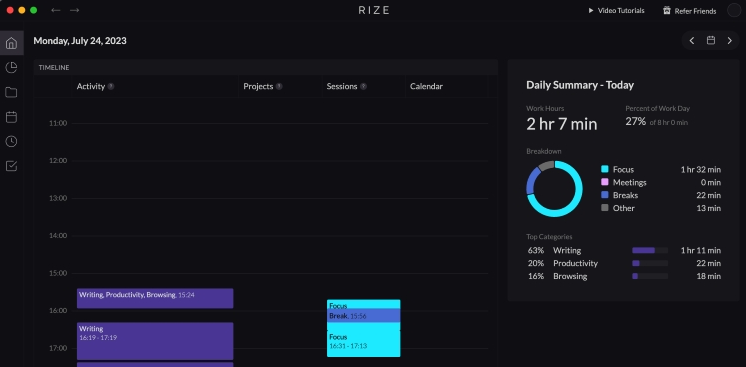
Task: Open the Home dashboard sidebar icon
Action: (11, 43)
